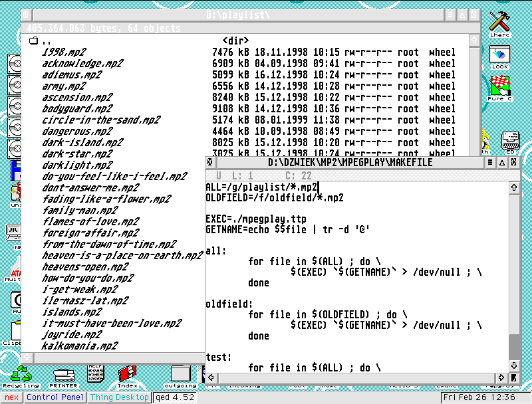Click the PRINTER desktop icon
The image size is (532, 404).
click(x=64, y=375)
